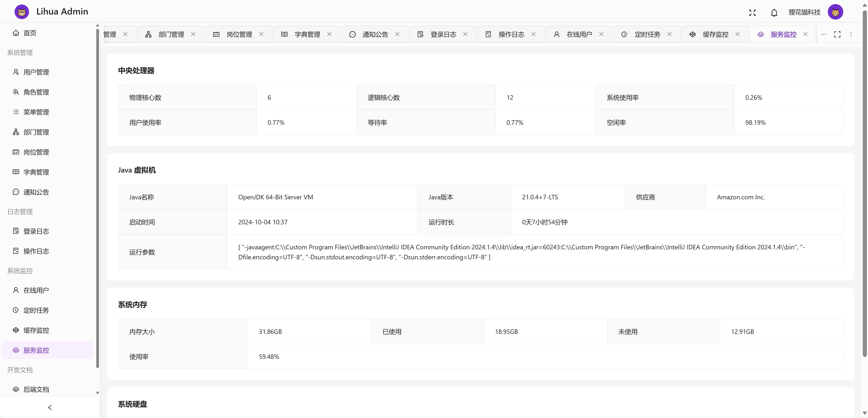Open 在线用户 in the sidebar
Image resolution: width=868 pixels, height=418 pixels.
[x=48, y=290]
